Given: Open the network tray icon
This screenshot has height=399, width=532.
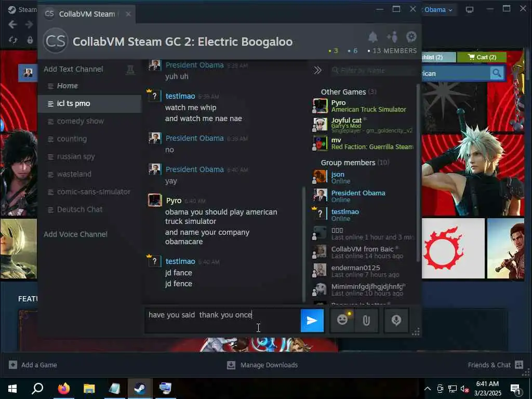Looking at the screenshot, I should [x=452, y=389].
